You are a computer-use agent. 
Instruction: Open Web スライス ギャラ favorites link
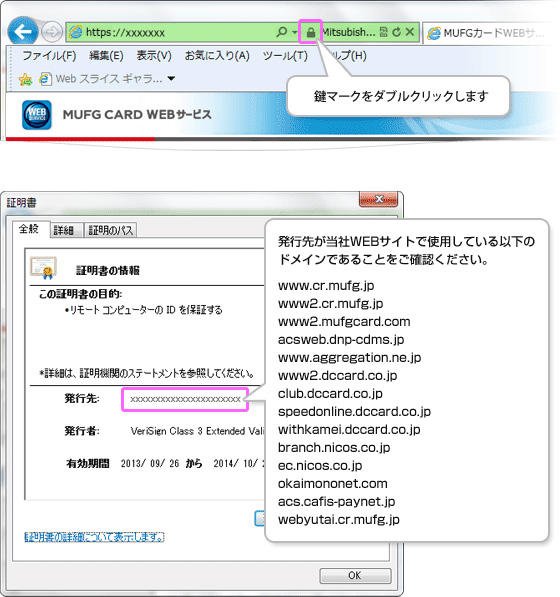click(x=101, y=79)
